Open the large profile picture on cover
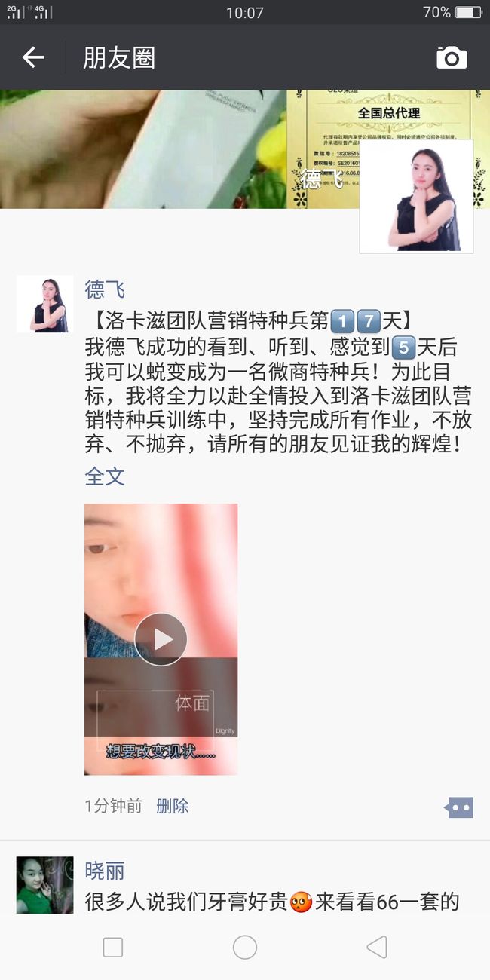 click(x=416, y=196)
